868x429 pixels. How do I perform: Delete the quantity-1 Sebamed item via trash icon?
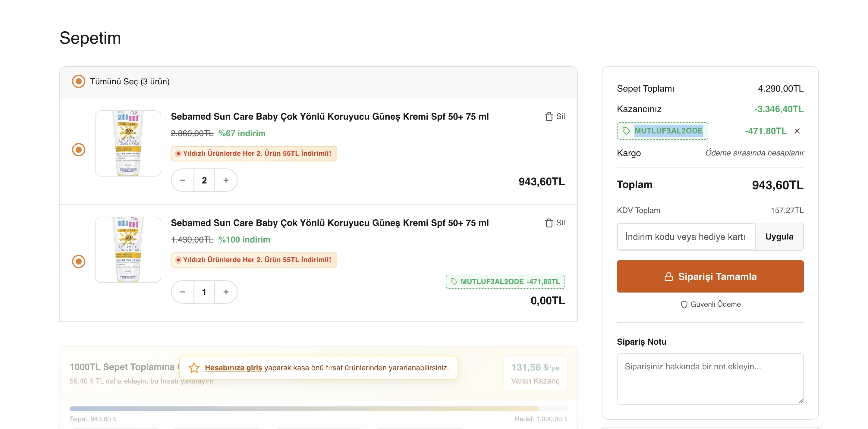549,223
